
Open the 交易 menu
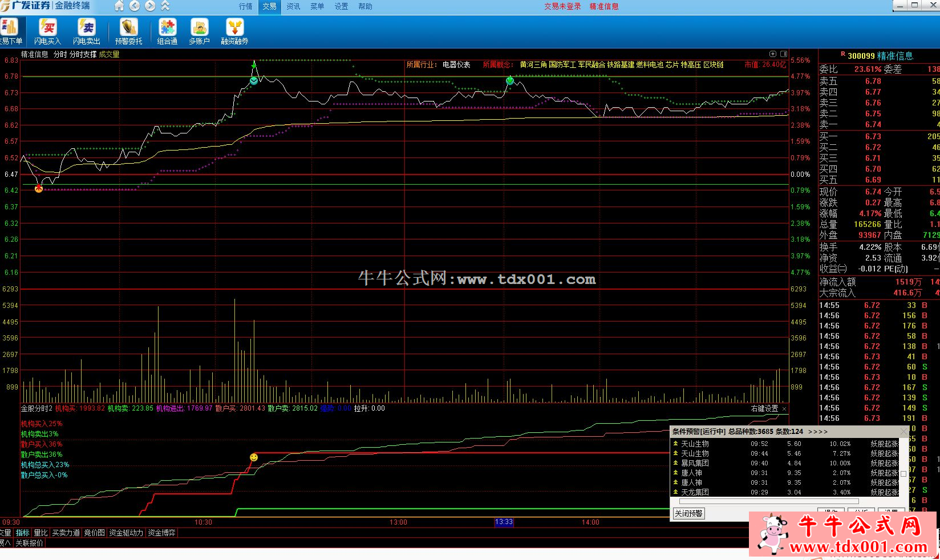coord(269,6)
